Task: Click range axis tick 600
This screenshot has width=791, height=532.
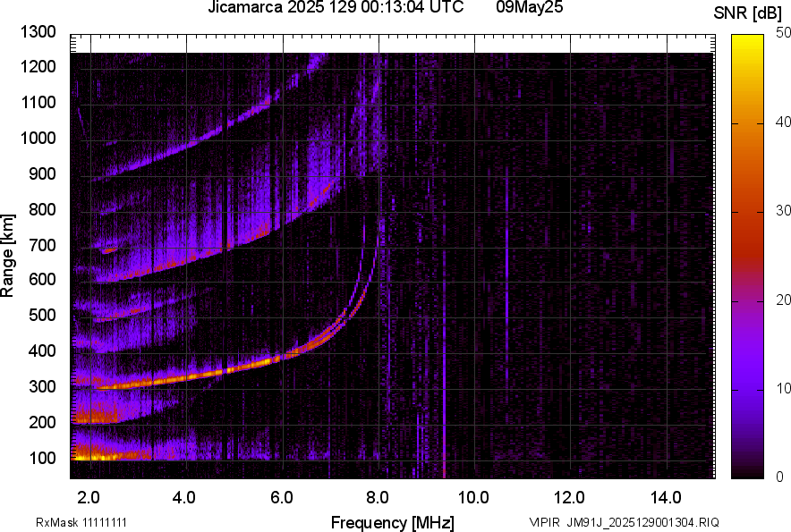Action: click(x=42, y=279)
